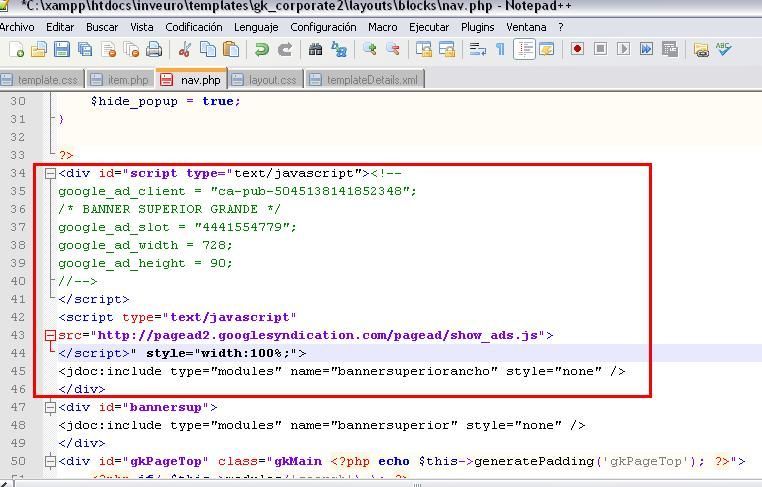Open the Plugins menu
Image resolution: width=762 pixels, height=487 pixels.
point(477,27)
